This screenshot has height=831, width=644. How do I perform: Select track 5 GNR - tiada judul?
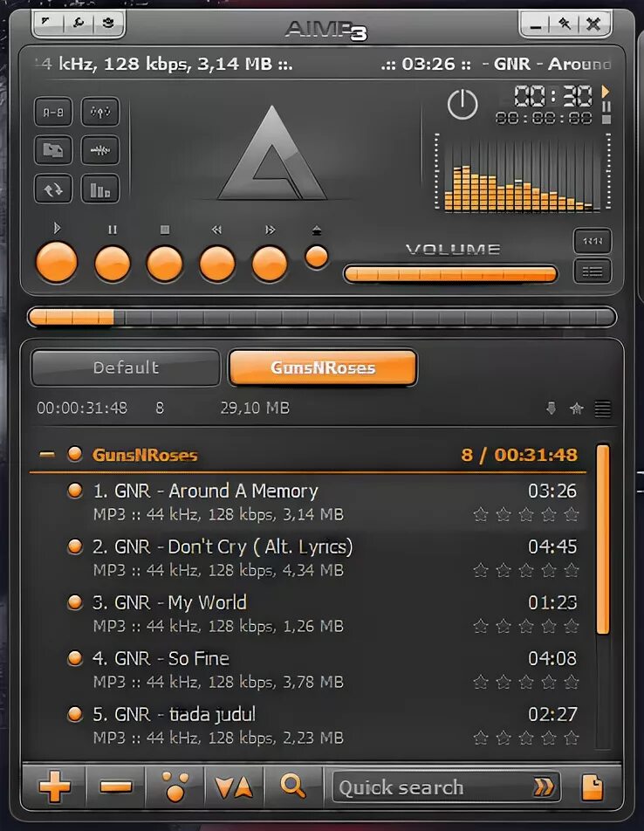pyautogui.click(x=308, y=725)
